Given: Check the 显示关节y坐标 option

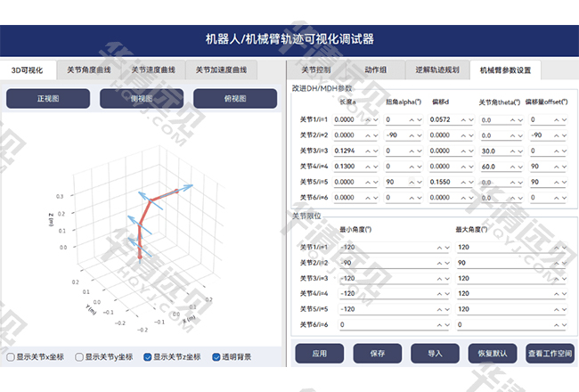Looking at the screenshot, I should (78, 357).
